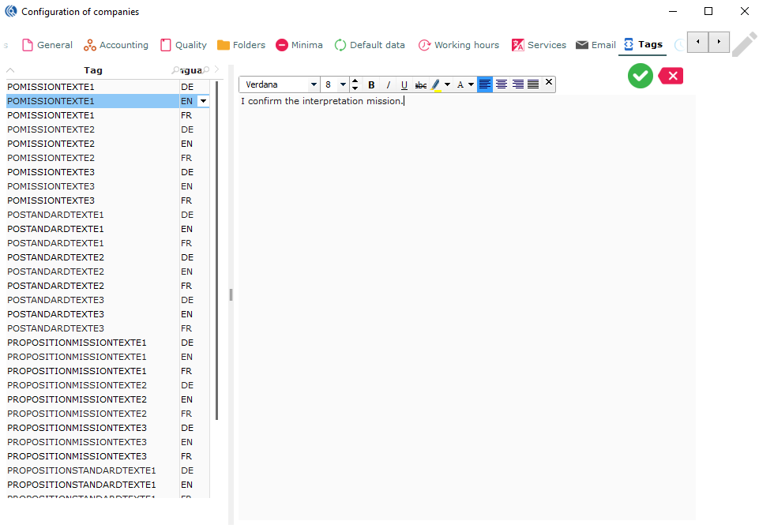The height and width of the screenshot is (532, 759).
Task: Apply strikethrough formatting
Action: click(x=421, y=85)
